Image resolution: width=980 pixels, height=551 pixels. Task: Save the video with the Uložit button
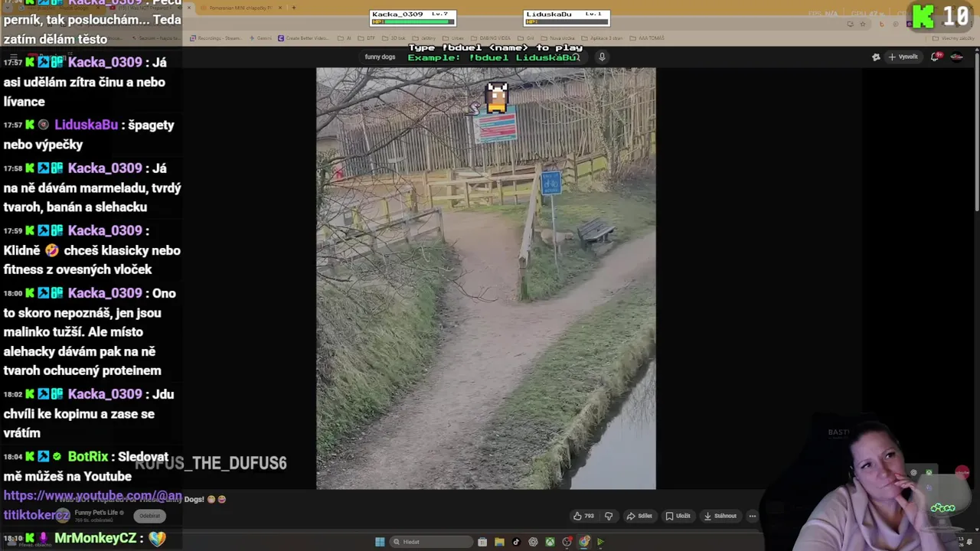coord(678,516)
